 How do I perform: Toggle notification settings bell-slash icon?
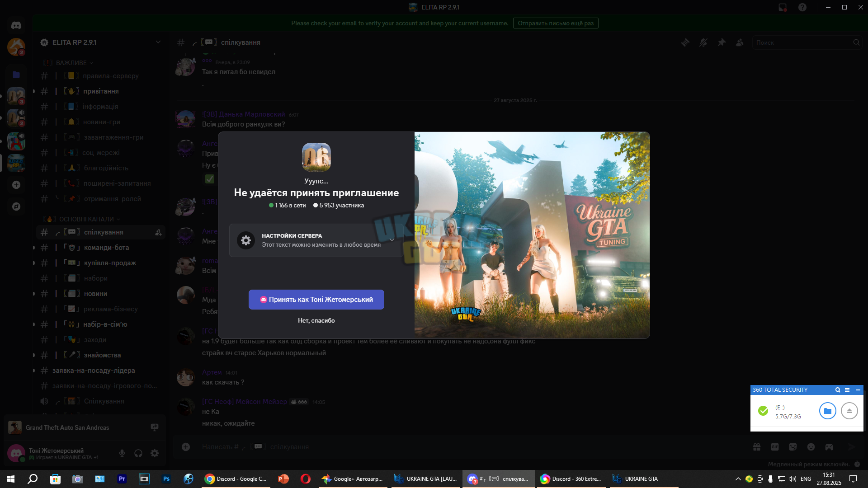(x=703, y=42)
